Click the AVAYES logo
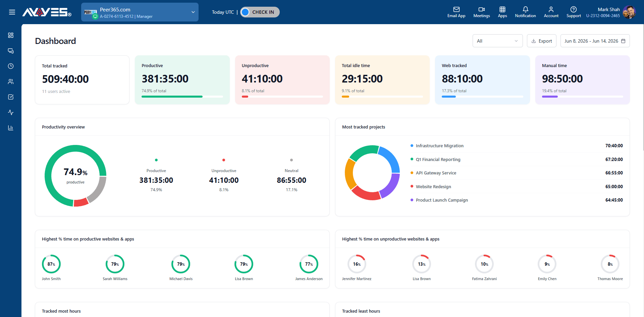The height and width of the screenshot is (317, 644). [47, 12]
